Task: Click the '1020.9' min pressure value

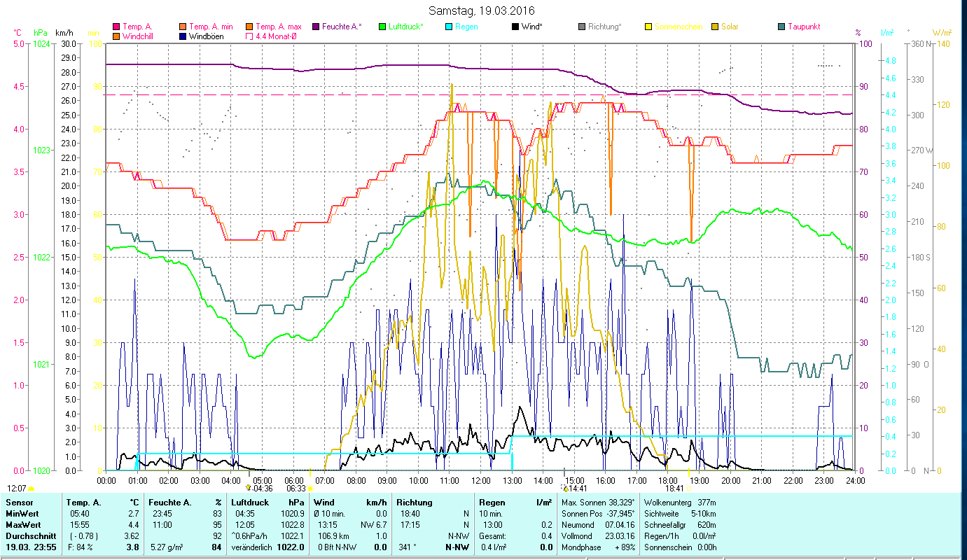Action: click(293, 514)
